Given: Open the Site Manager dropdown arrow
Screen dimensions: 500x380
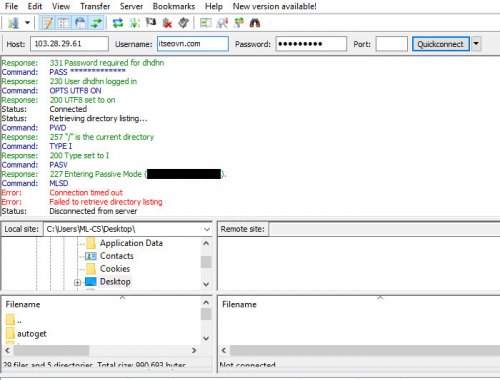Looking at the screenshot, I should 27,23.
